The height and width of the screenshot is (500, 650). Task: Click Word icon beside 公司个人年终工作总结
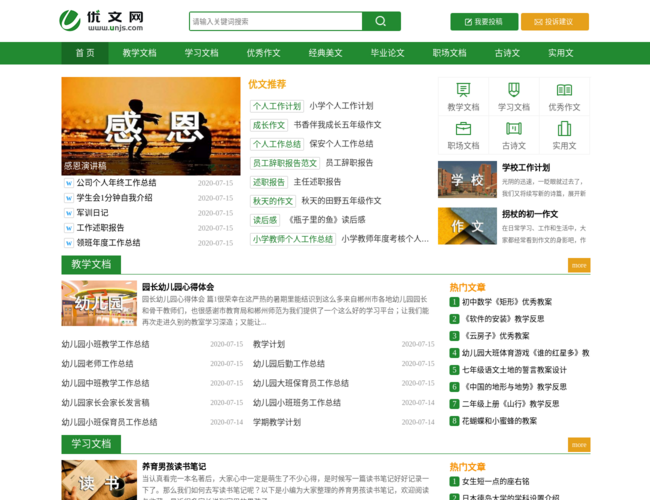pyautogui.click(x=69, y=183)
